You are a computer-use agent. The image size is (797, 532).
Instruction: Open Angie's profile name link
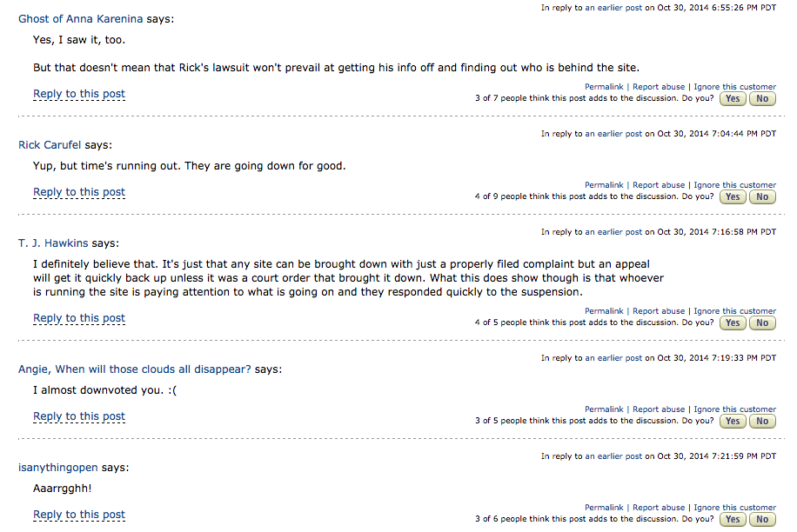134,369
